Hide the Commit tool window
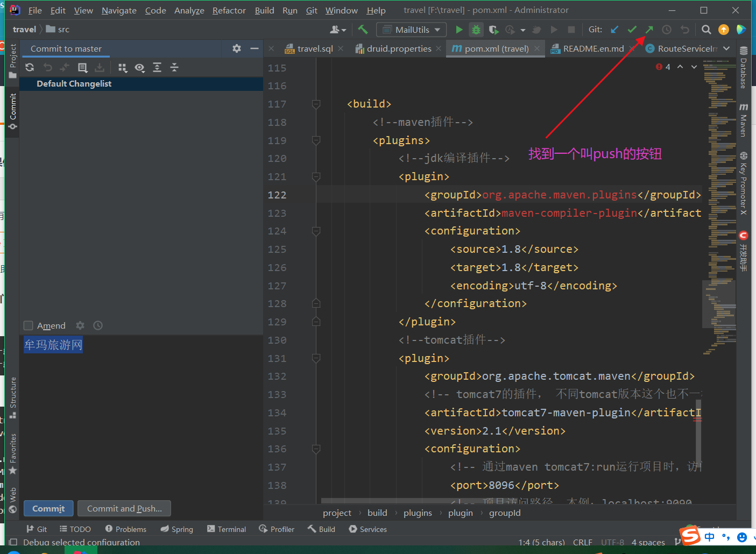756x554 pixels. (x=255, y=48)
